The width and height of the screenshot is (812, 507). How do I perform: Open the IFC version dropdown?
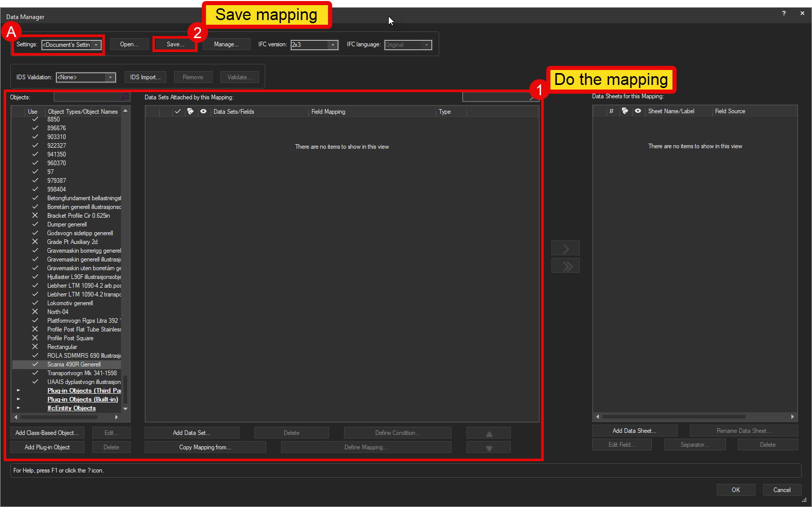pos(333,45)
